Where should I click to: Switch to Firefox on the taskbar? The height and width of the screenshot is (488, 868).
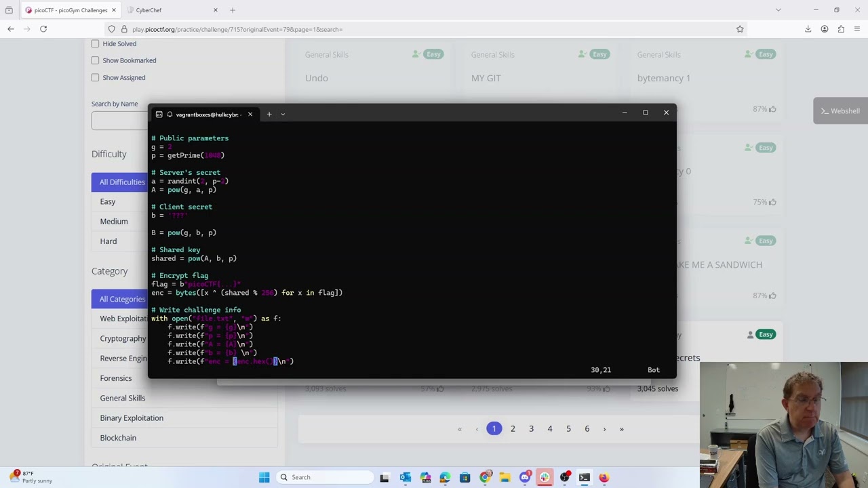604,477
